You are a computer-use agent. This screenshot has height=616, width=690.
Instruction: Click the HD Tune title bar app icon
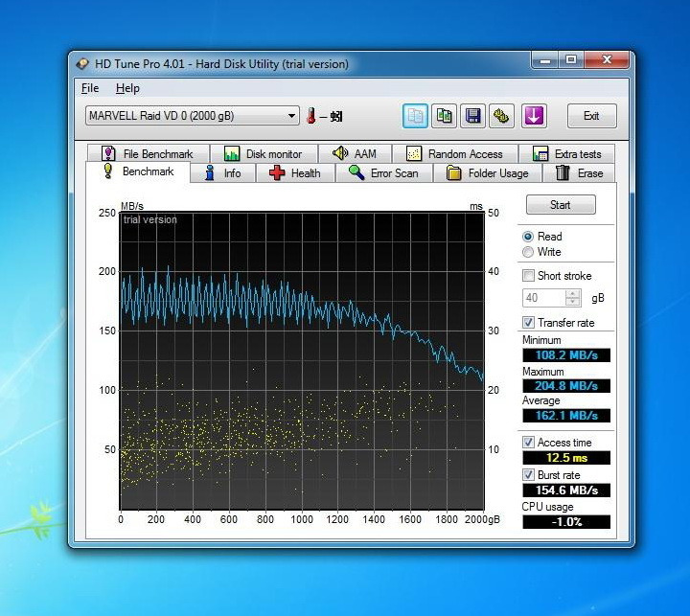[x=82, y=64]
